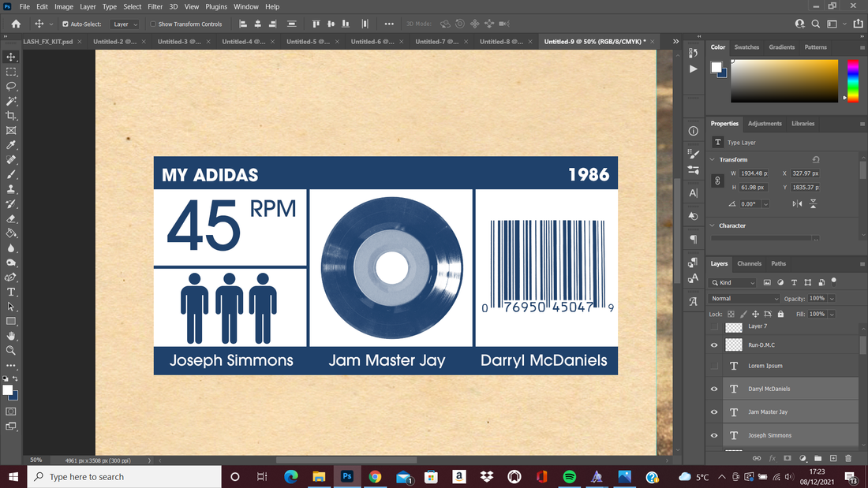Image resolution: width=868 pixels, height=488 pixels.
Task: Create new group folder icon
Action: tap(817, 458)
